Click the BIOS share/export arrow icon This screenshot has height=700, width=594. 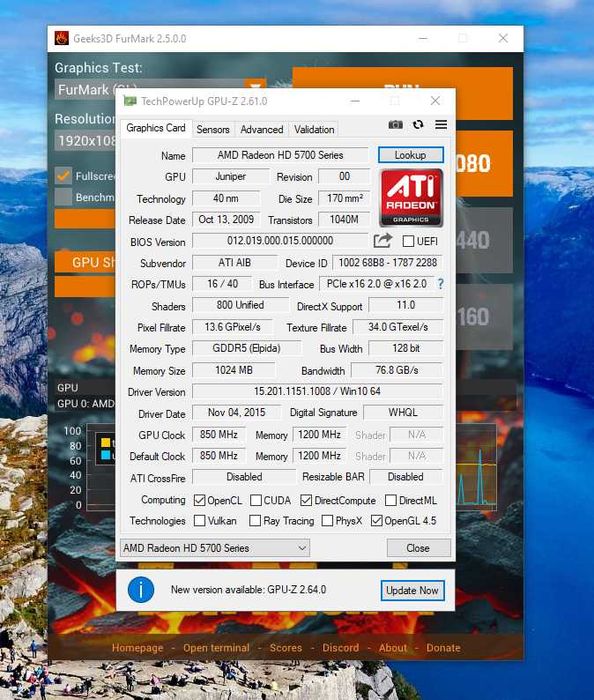tap(382, 241)
